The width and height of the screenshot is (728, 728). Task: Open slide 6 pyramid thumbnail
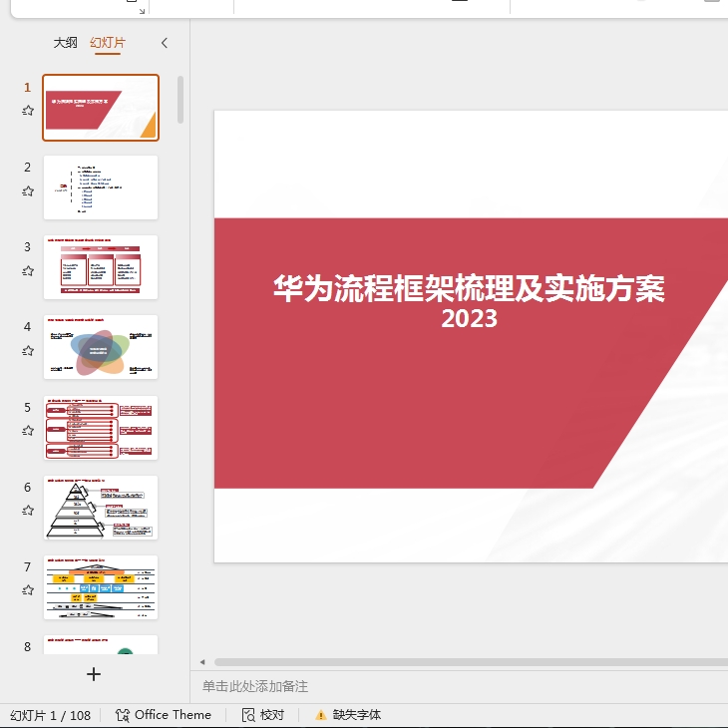(x=101, y=508)
